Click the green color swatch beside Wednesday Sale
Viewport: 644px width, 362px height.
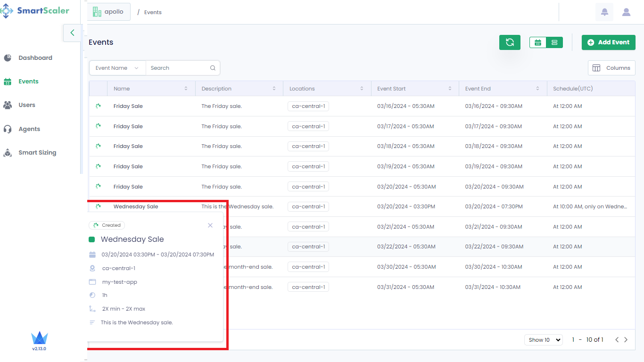coord(92,239)
